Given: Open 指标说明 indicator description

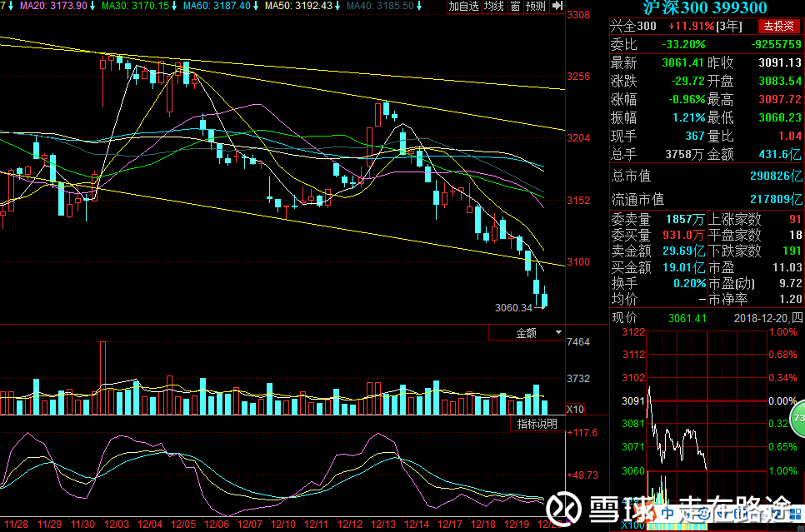Looking at the screenshot, I should pos(537,423).
